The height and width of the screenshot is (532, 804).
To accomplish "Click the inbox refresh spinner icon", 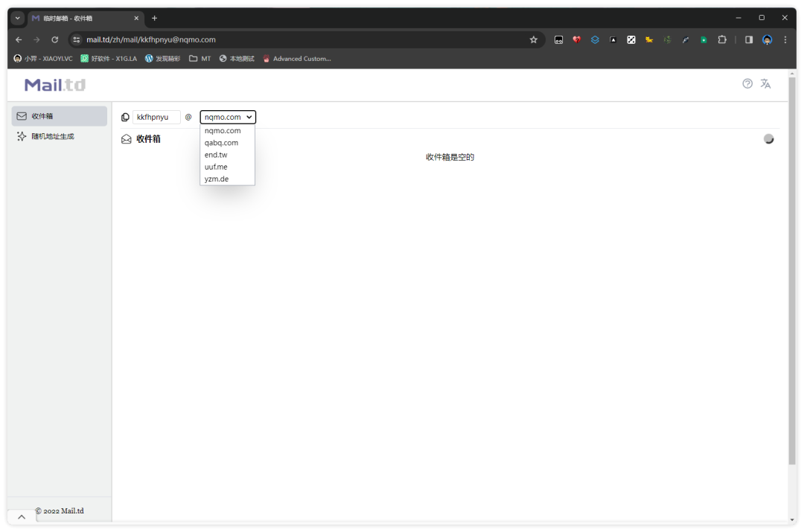I will (x=768, y=139).
